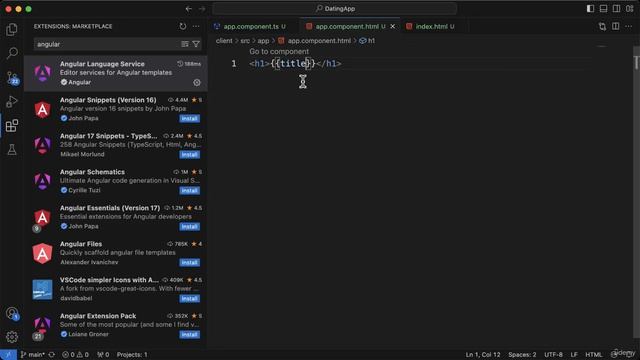
Task: Install Angular 17 Snippets extension
Action: coord(189,155)
